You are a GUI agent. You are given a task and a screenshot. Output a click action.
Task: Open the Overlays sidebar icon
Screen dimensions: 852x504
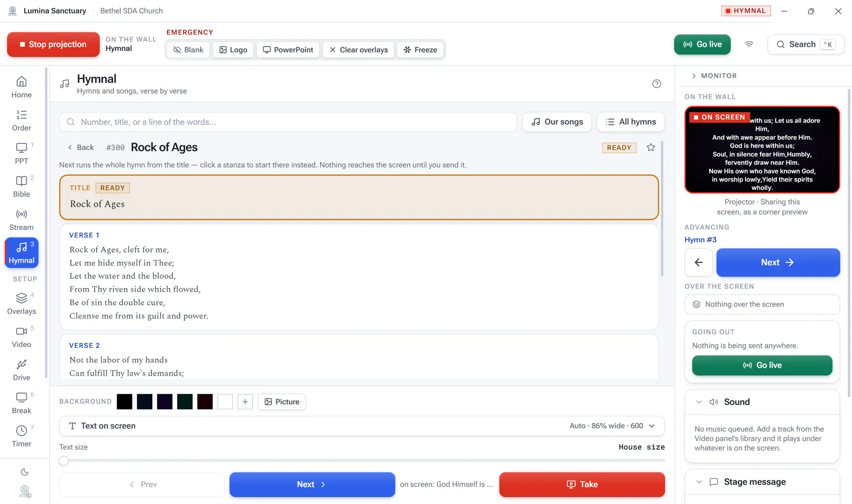pos(21,304)
